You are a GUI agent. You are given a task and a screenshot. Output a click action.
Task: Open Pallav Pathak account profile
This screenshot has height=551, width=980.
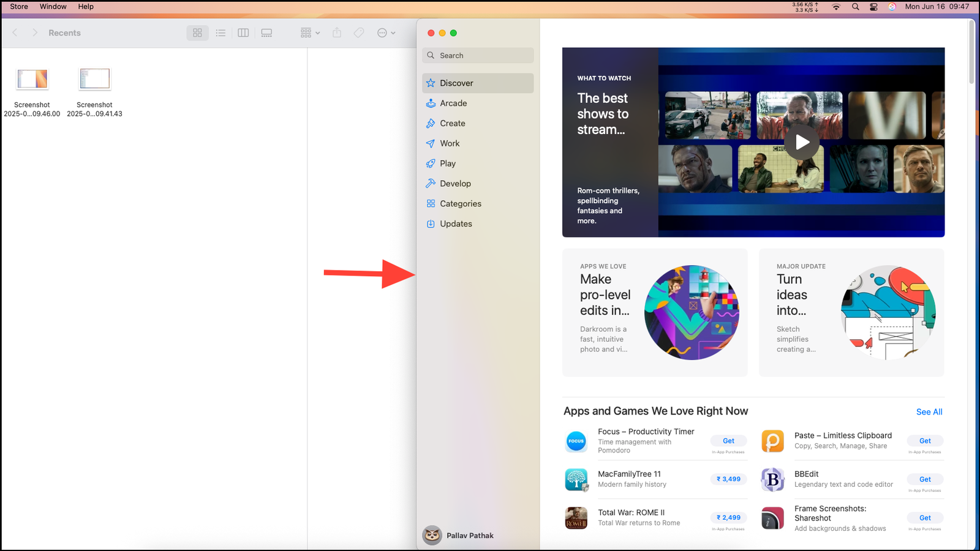click(469, 535)
